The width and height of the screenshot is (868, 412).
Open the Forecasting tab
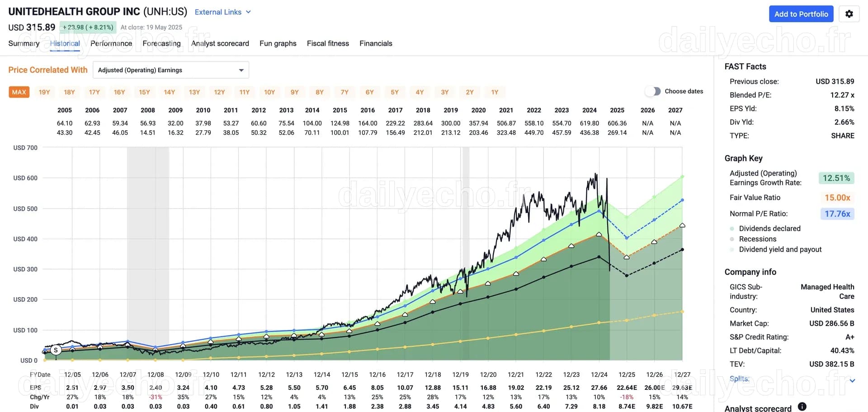(161, 43)
